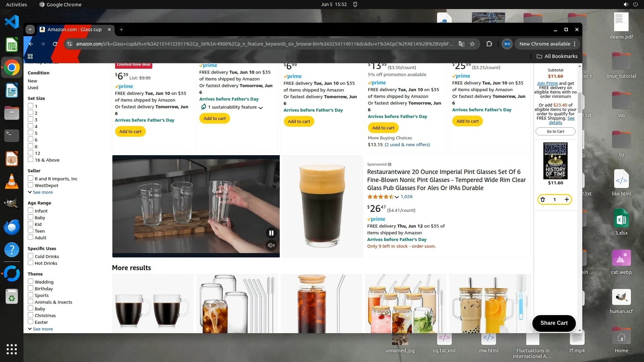Open the sponsored info icon

389,164
